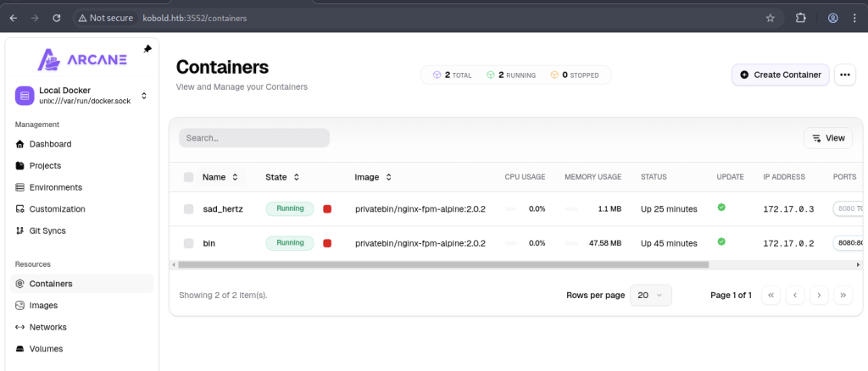This screenshot has width=868, height=371.
Task: Stop the sad_hertz container with red square
Action: pyautogui.click(x=327, y=209)
